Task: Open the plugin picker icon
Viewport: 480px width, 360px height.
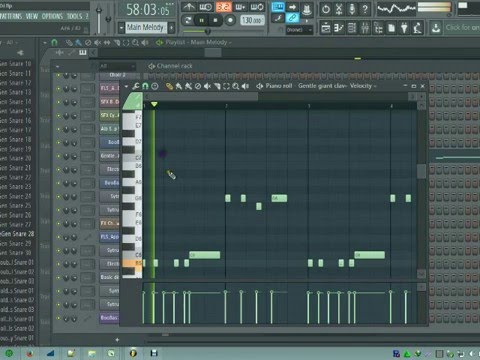Action: (x=404, y=28)
